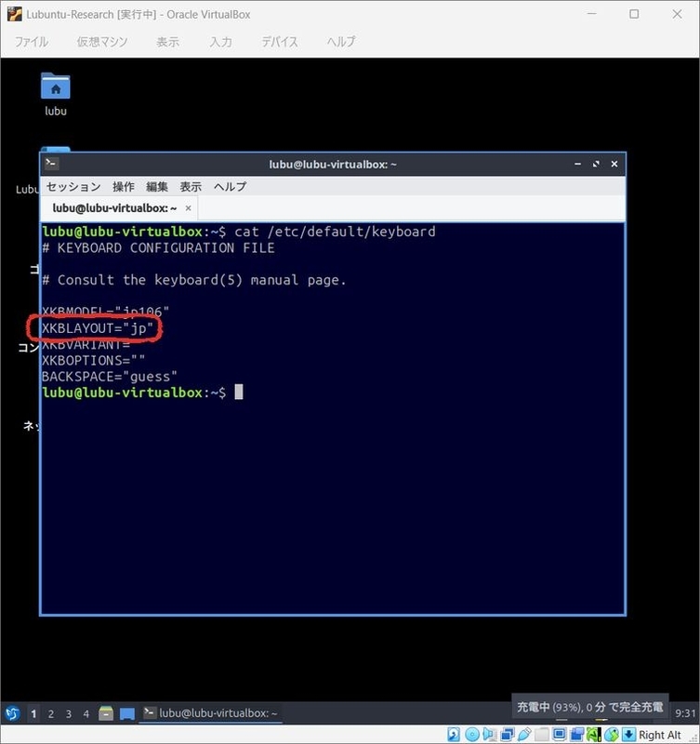Open the VirtualBox 仮想マシン menu
The height and width of the screenshot is (744, 700).
[x=102, y=42]
